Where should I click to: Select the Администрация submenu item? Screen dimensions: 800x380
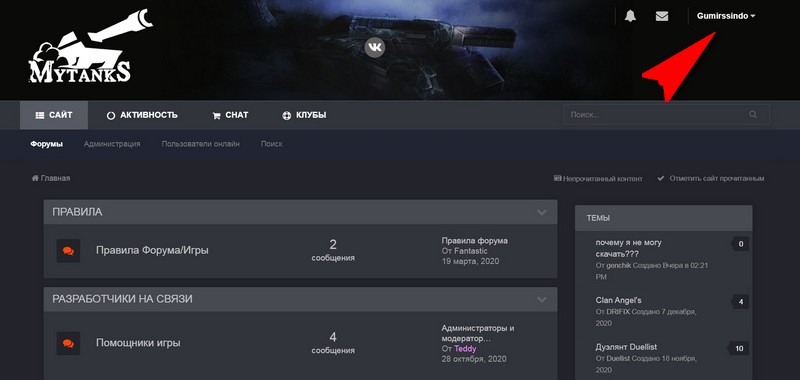tap(112, 144)
